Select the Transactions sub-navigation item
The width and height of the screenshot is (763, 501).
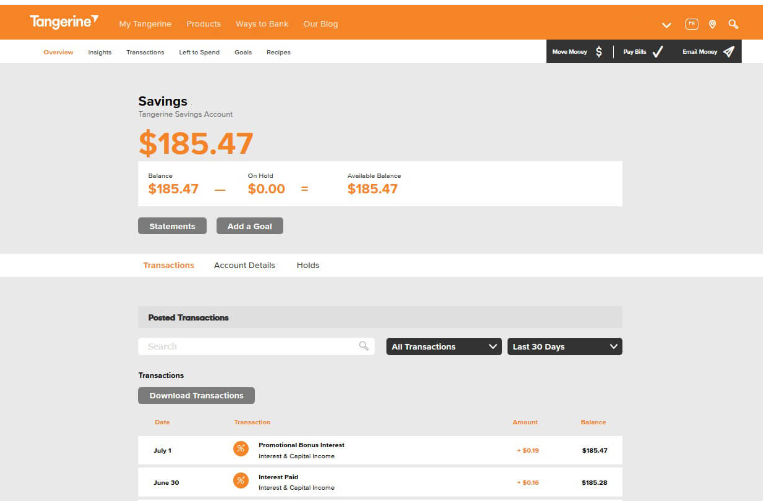[145, 52]
